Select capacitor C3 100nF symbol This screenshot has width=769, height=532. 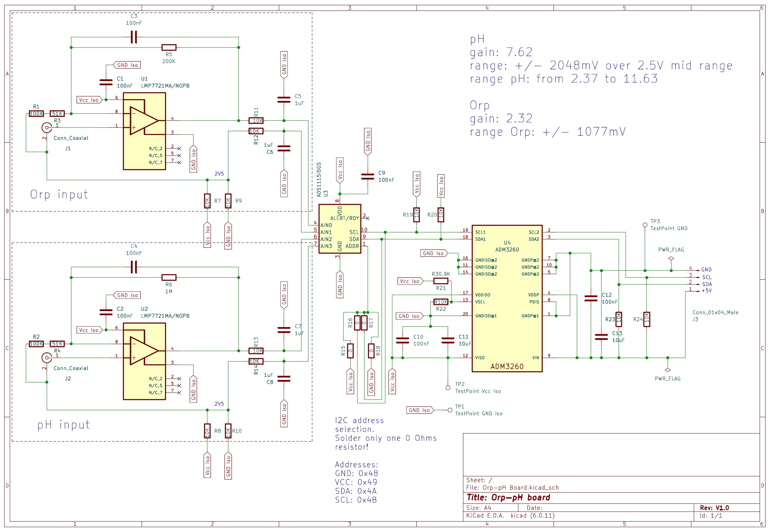click(x=134, y=37)
